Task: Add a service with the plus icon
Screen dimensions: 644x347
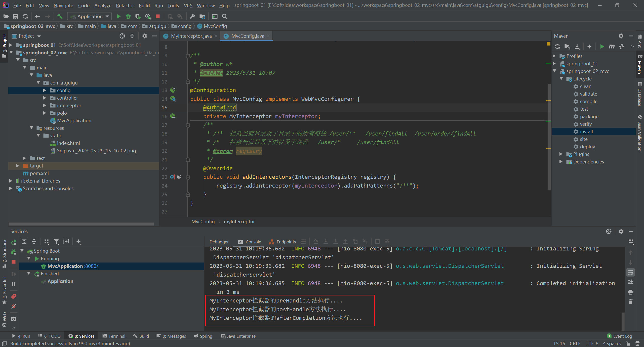Action: (x=79, y=242)
